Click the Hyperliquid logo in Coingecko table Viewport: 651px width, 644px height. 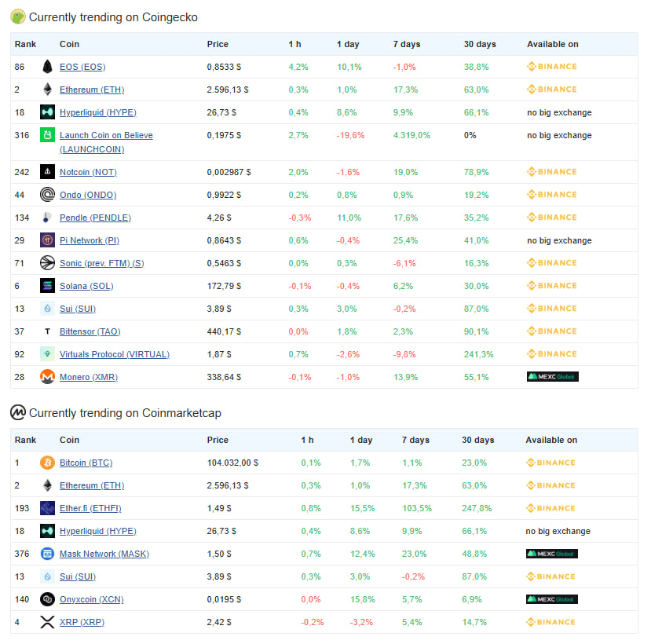(47, 112)
